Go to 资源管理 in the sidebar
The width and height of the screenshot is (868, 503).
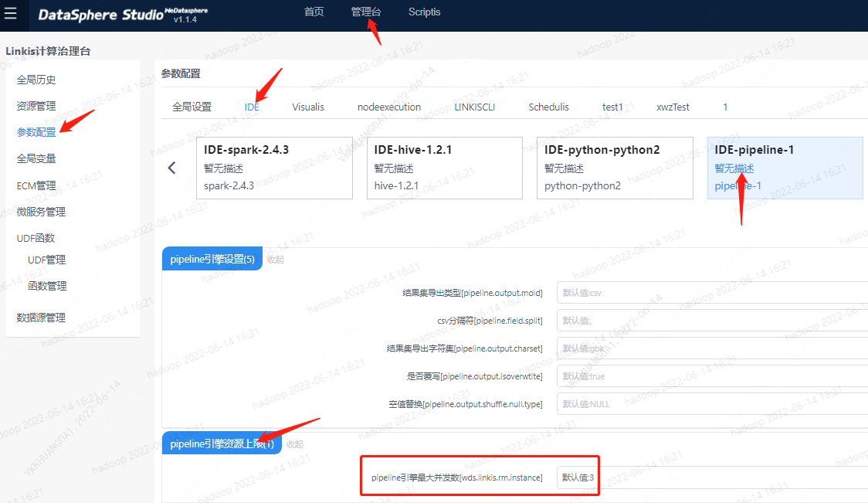pos(36,106)
